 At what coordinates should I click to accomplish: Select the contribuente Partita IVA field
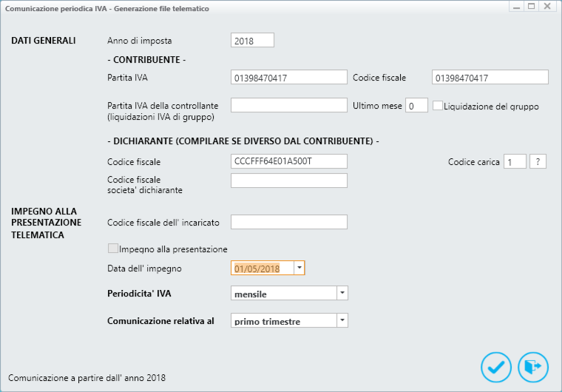[x=289, y=77]
